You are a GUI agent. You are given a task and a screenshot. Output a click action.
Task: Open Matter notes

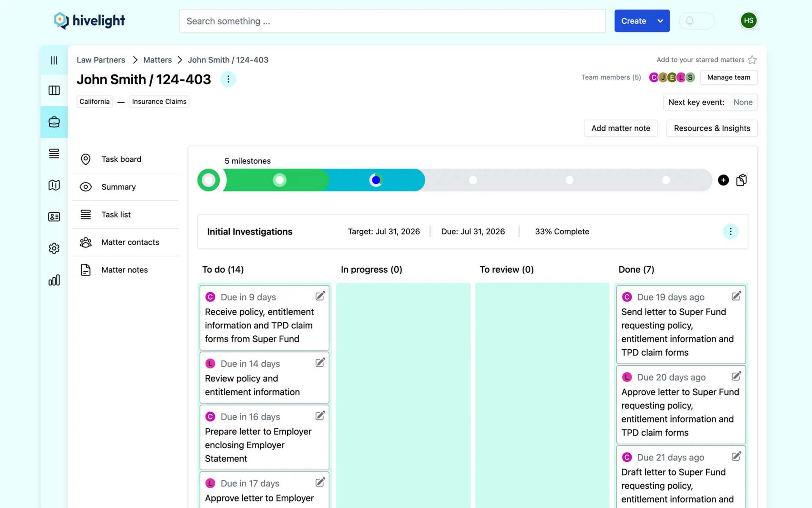(x=126, y=270)
